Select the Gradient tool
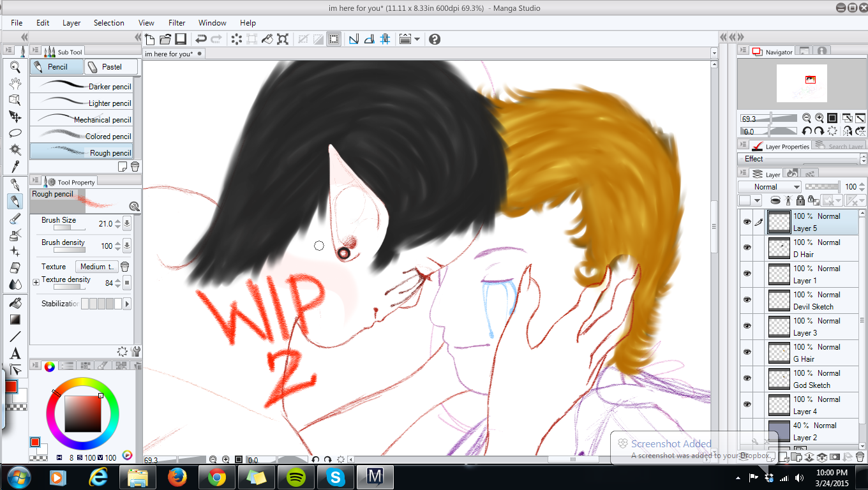This screenshot has width=868, height=490. coord(15,320)
